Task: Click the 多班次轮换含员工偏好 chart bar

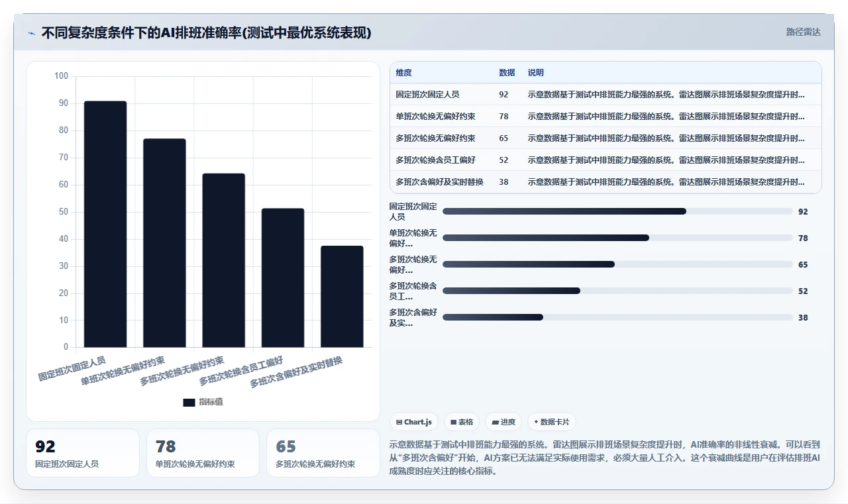Action: [283, 277]
